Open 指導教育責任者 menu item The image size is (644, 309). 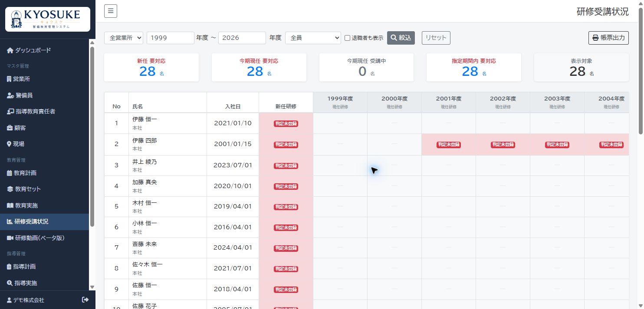pyautogui.click(x=31, y=111)
